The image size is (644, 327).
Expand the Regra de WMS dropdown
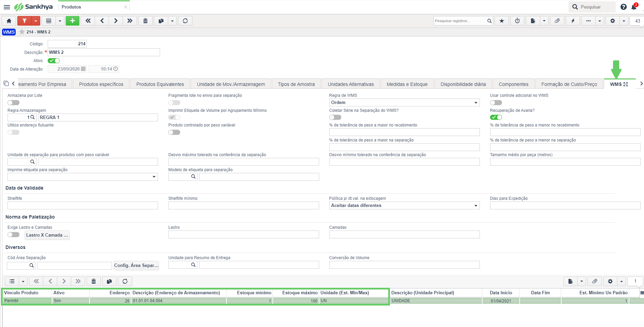coord(404,103)
